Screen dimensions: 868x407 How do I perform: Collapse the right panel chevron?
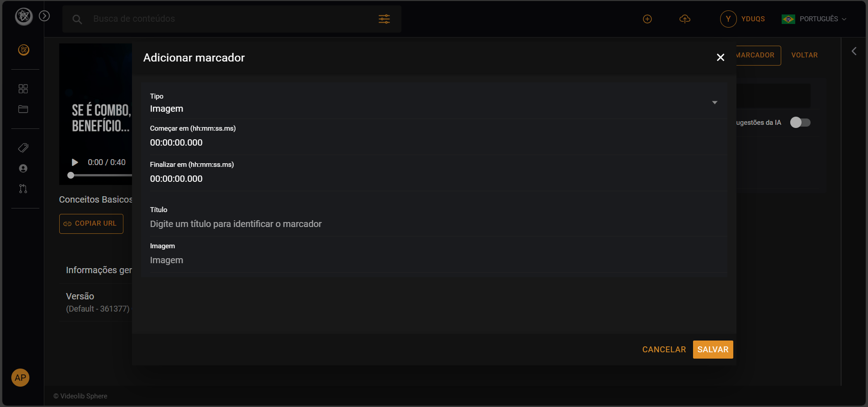coord(854,51)
